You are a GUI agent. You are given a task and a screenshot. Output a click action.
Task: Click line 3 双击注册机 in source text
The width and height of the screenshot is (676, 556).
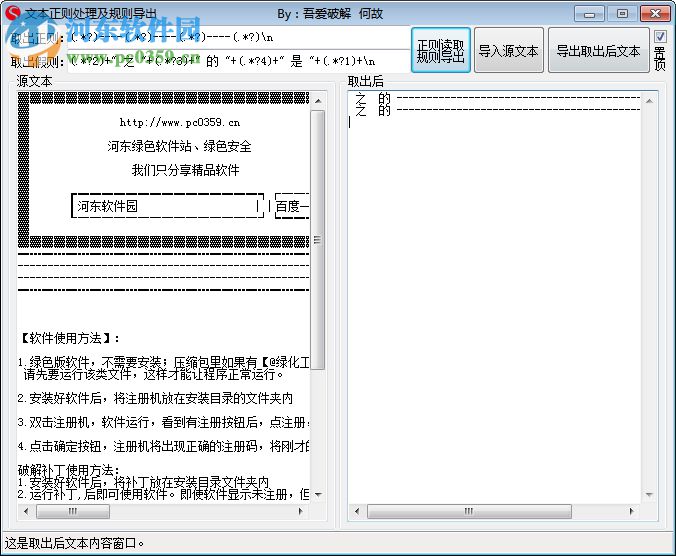[x=164, y=422]
